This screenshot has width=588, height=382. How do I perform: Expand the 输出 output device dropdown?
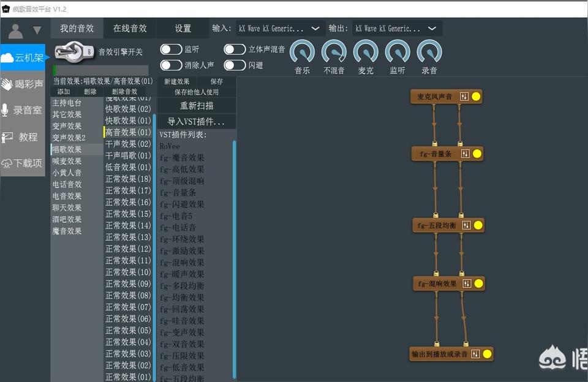pos(396,29)
